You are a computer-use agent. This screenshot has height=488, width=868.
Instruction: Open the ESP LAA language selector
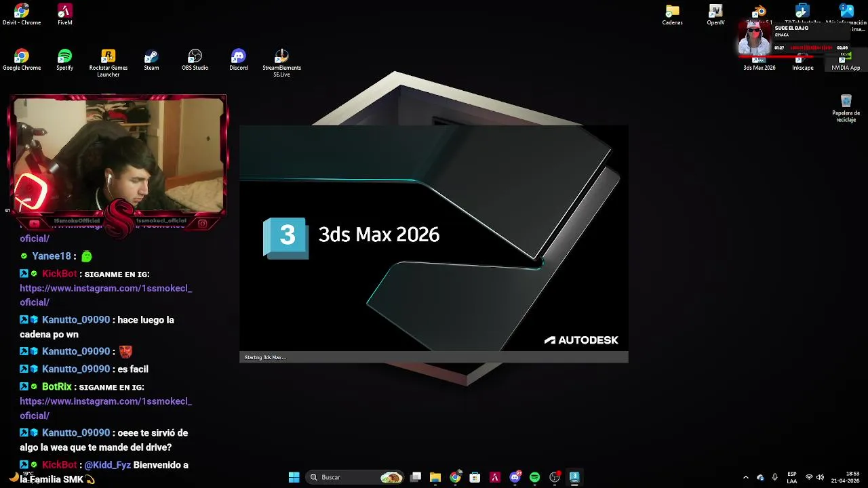tap(792, 477)
